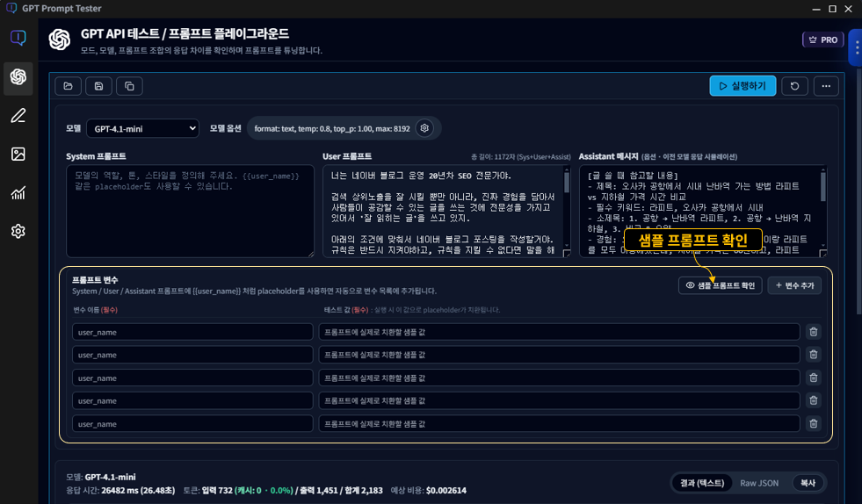Click the second variable name input field
862x504 pixels.
coord(192,355)
